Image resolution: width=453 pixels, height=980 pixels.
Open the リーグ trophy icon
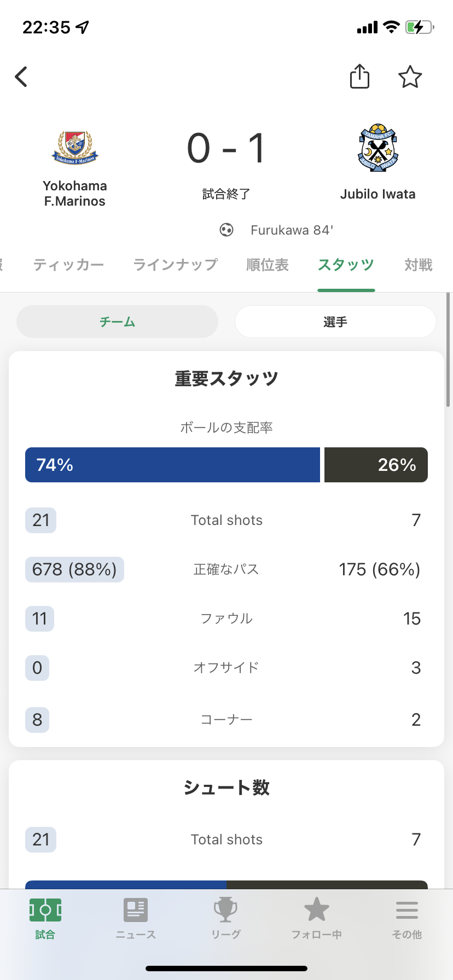click(226, 911)
